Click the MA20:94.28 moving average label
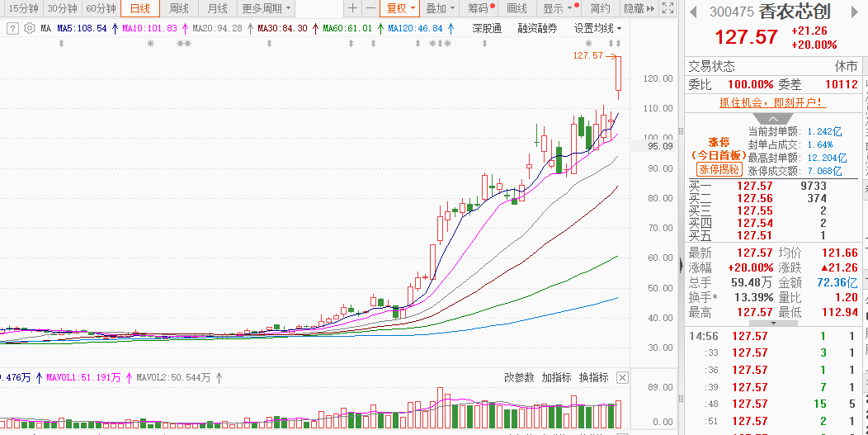Viewport: 868px width, 435px height. pos(218,29)
